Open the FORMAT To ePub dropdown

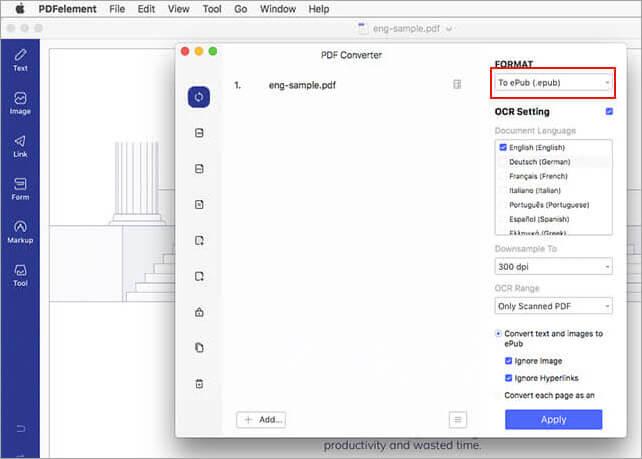point(553,83)
